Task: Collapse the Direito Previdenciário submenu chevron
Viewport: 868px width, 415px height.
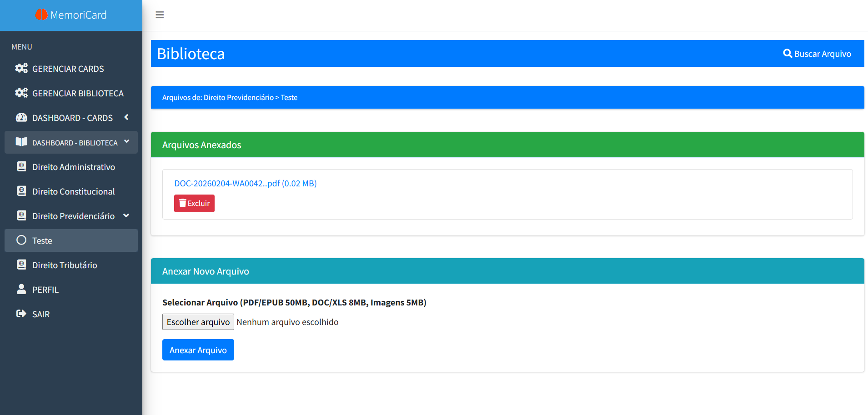Action: [126, 216]
